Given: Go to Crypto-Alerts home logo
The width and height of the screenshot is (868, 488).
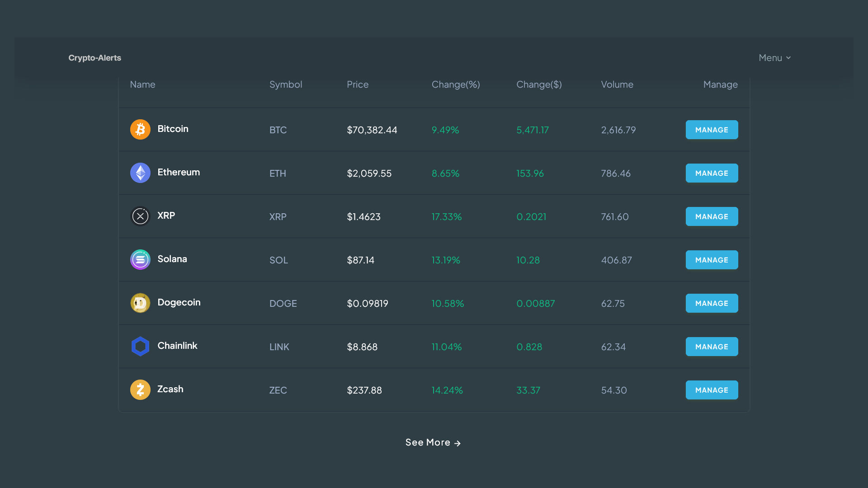Looking at the screenshot, I should click(94, 58).
